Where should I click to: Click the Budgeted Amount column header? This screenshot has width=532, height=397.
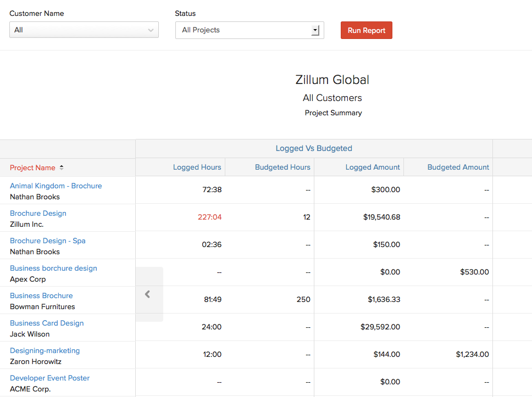458,167
